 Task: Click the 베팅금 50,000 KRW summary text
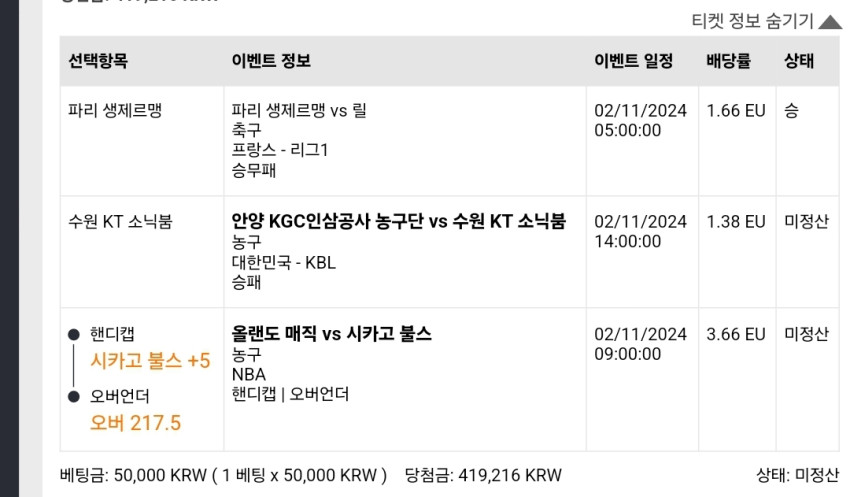click(x=223, y=475)
